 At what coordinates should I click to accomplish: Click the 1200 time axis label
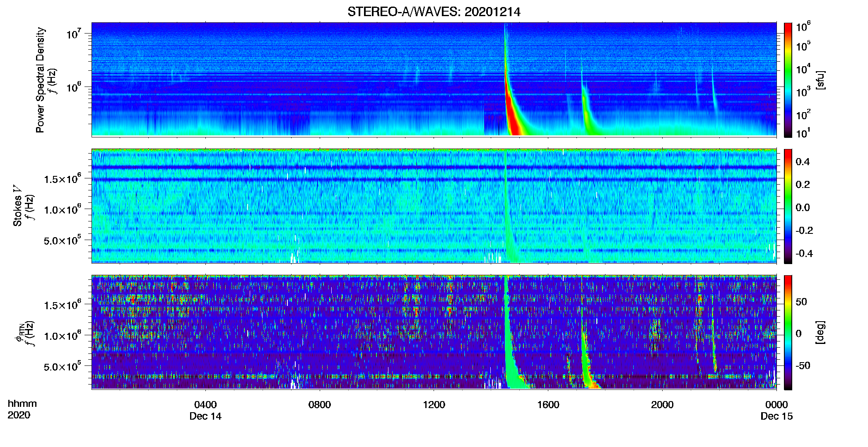(x=434, y=405)
